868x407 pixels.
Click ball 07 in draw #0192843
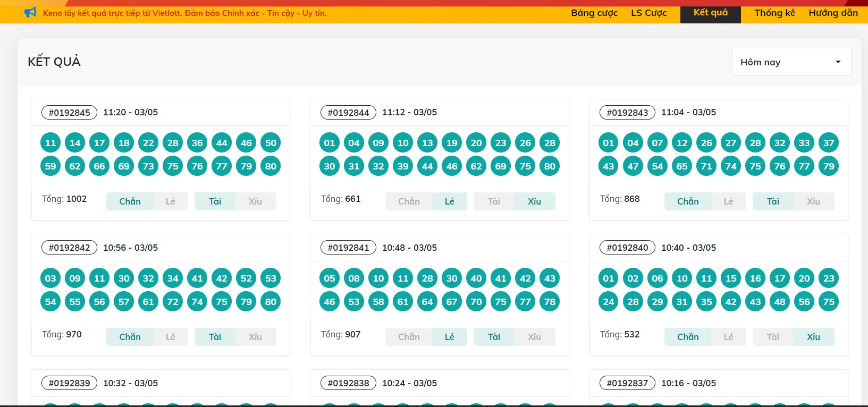658,142
